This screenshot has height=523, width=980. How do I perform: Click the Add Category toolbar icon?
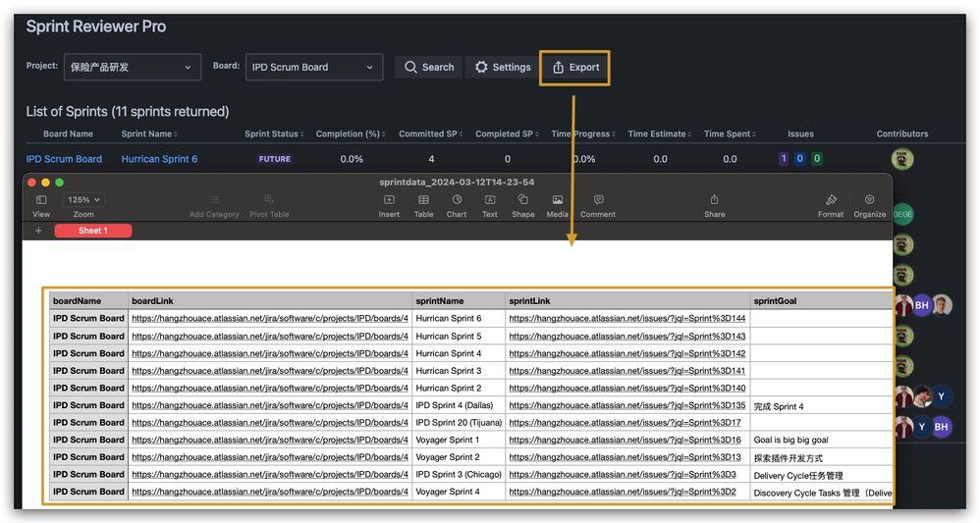pos(214,200)
